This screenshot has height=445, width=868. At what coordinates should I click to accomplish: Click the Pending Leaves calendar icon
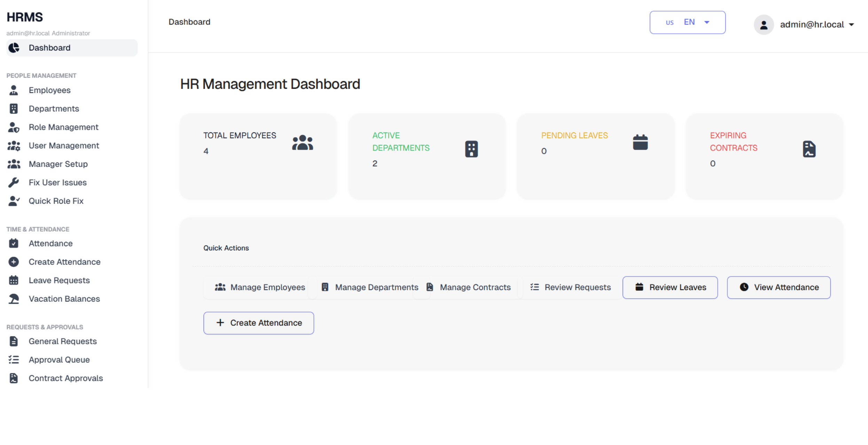coord(640,142)
